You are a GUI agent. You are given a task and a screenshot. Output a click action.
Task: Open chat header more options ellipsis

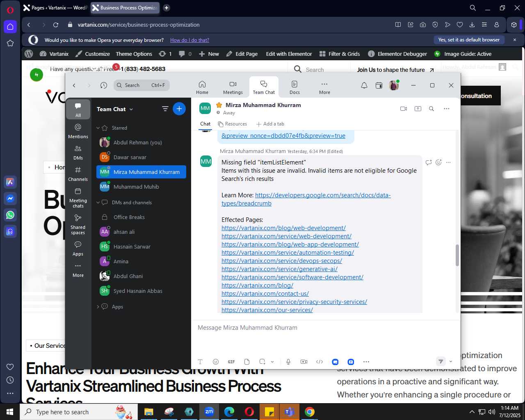coord(447,109)
